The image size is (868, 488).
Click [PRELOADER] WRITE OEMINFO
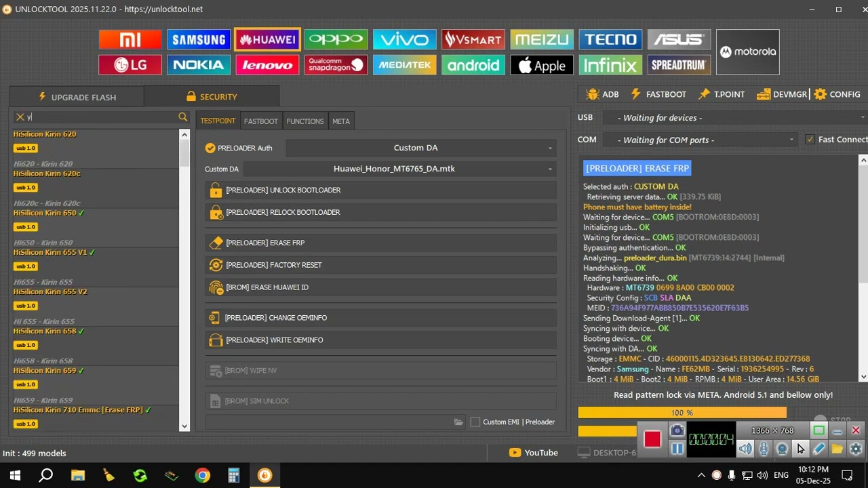pos(381,340)
